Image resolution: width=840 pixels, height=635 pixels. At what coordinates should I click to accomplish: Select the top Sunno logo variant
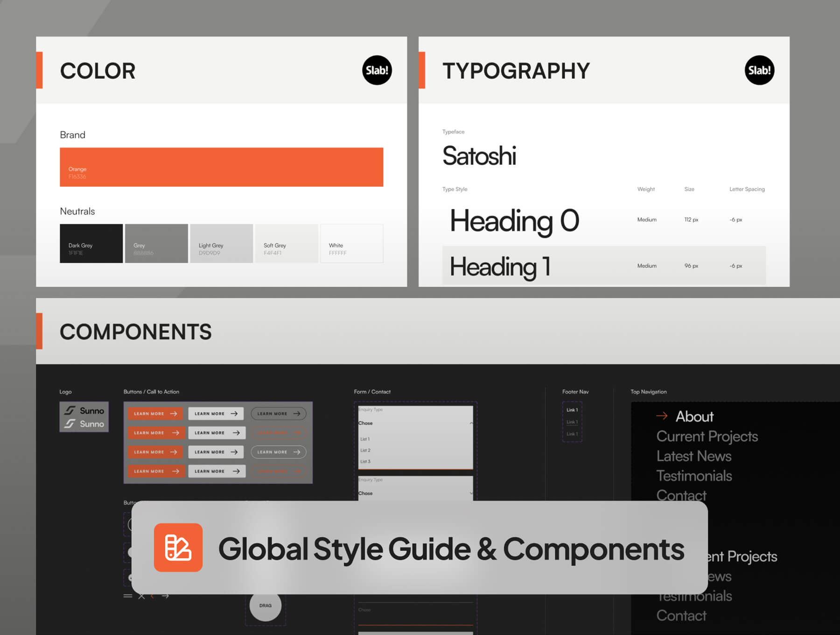(x=84, y=410)
